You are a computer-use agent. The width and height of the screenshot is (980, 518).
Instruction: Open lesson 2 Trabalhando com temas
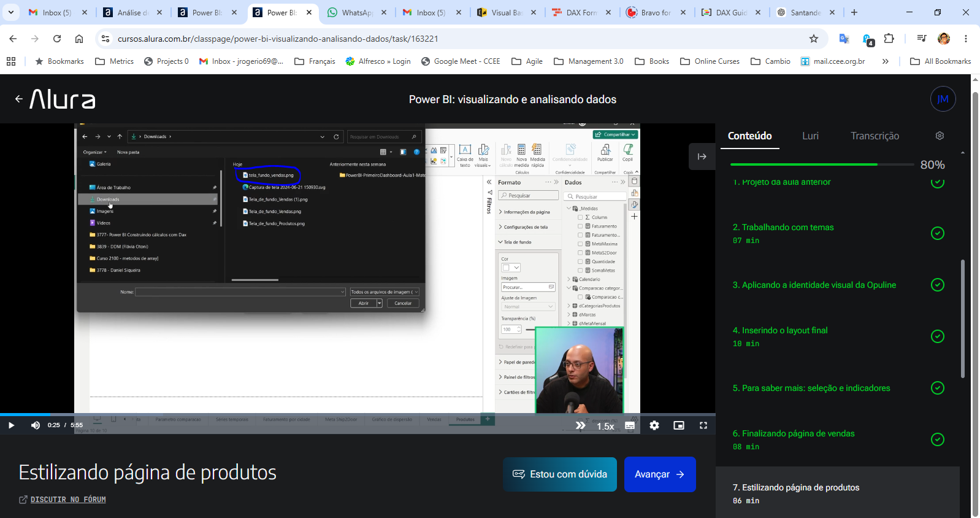point(783,227)
